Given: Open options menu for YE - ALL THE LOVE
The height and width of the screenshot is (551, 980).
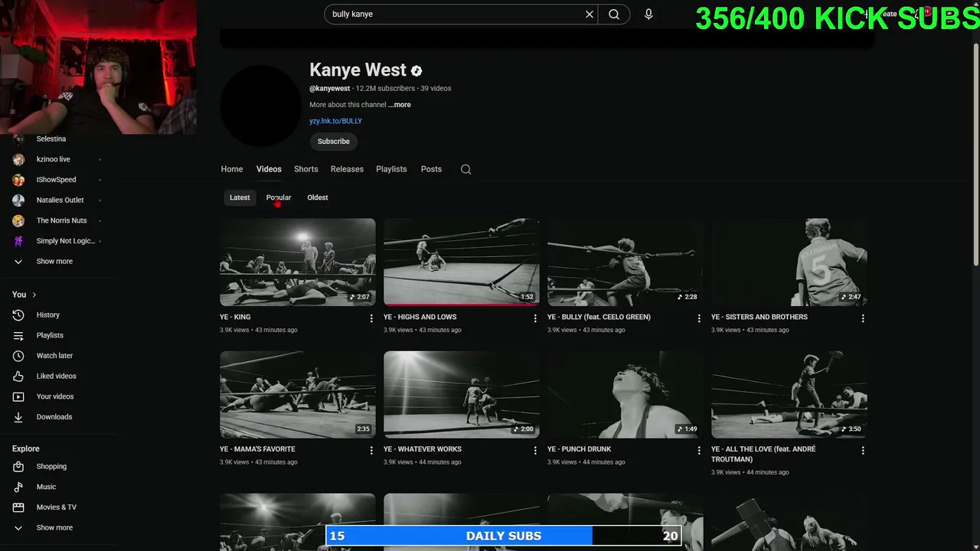Looking at the screenshot, I should point(863,451).
